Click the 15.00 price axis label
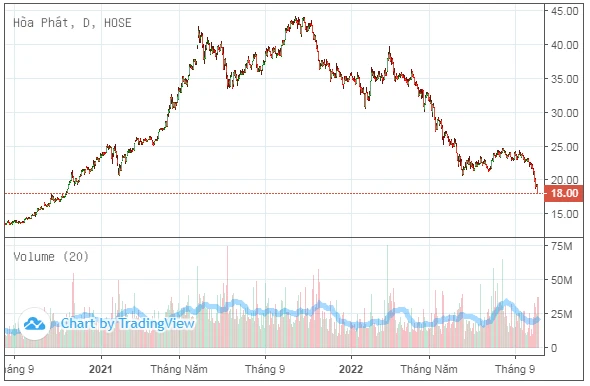590x386 pixels. 564,214
